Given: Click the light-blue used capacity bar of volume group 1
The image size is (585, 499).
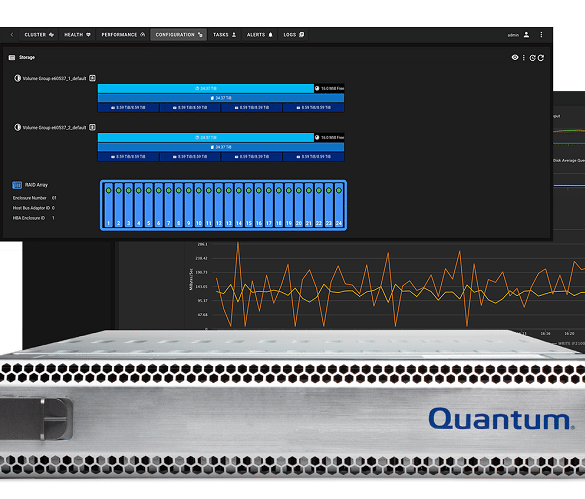Looking at the screenshot, I should [206, 88].
